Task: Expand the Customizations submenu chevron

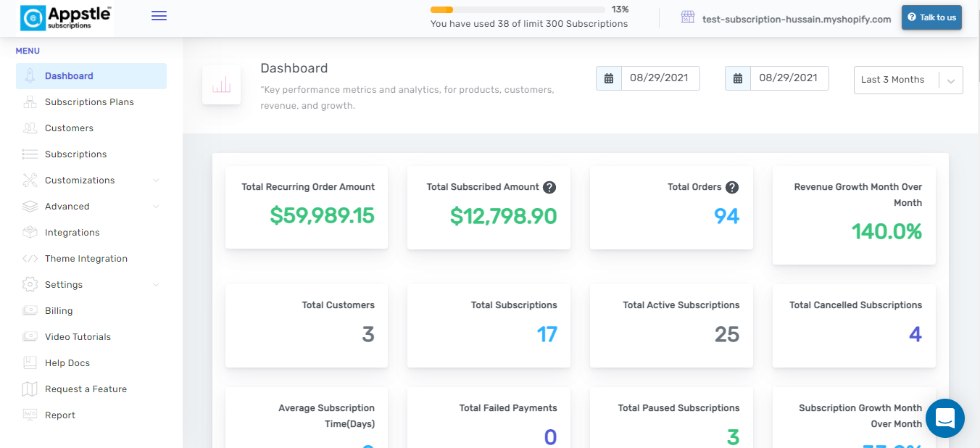Action: point(156,181)
